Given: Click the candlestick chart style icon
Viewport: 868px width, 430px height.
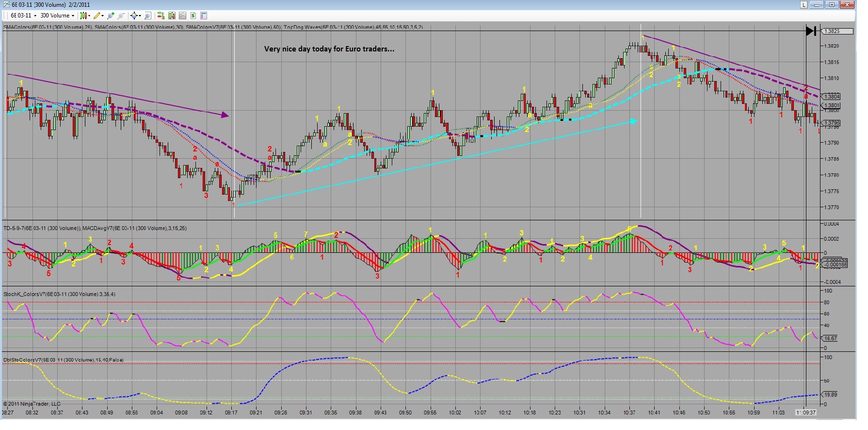Looking at the screenshot, I should pos(83,16).
